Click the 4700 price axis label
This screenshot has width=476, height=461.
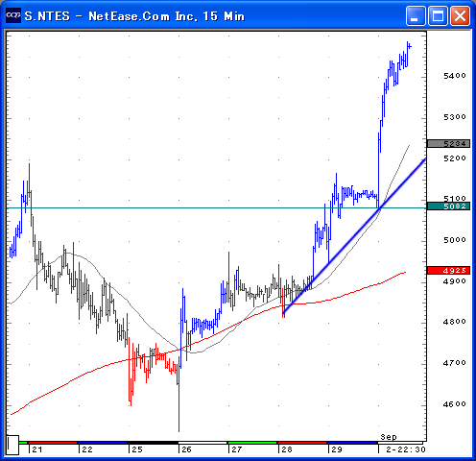pyautogui.click(x=455, y=363)
